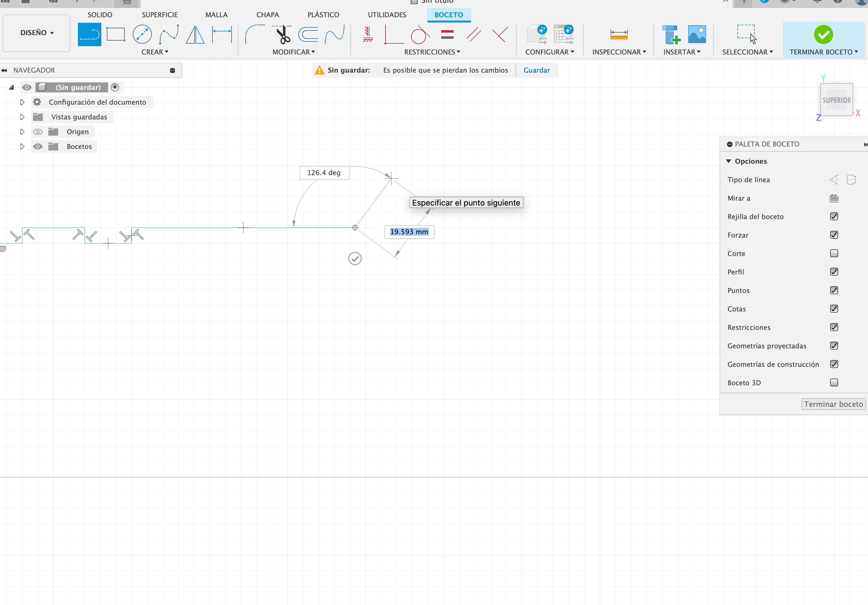
Task: Open the Configure table icon
Action: click(x=564, y=34)
